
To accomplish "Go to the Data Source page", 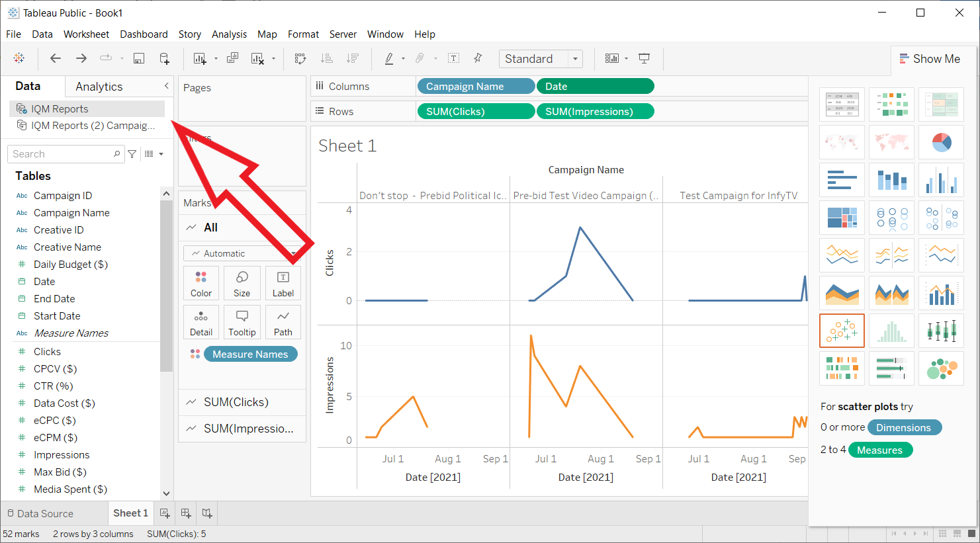I will pos(40,513).
